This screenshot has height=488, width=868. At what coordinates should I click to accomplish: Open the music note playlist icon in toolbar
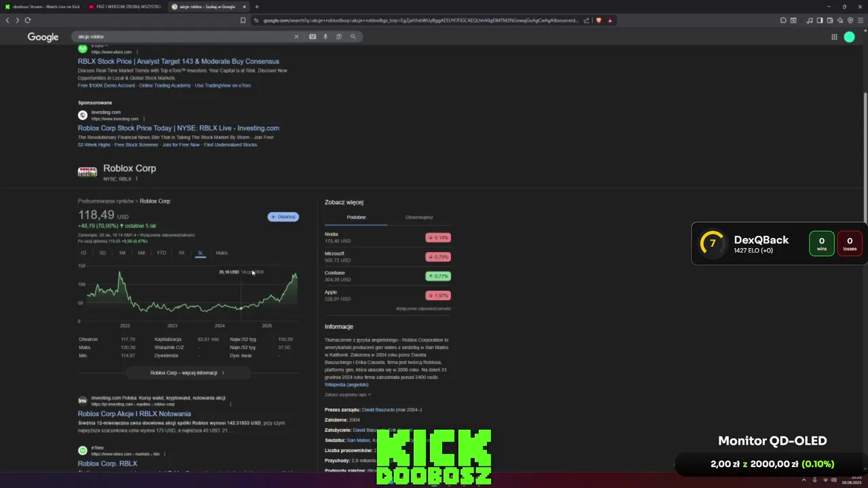click(810, 20)
